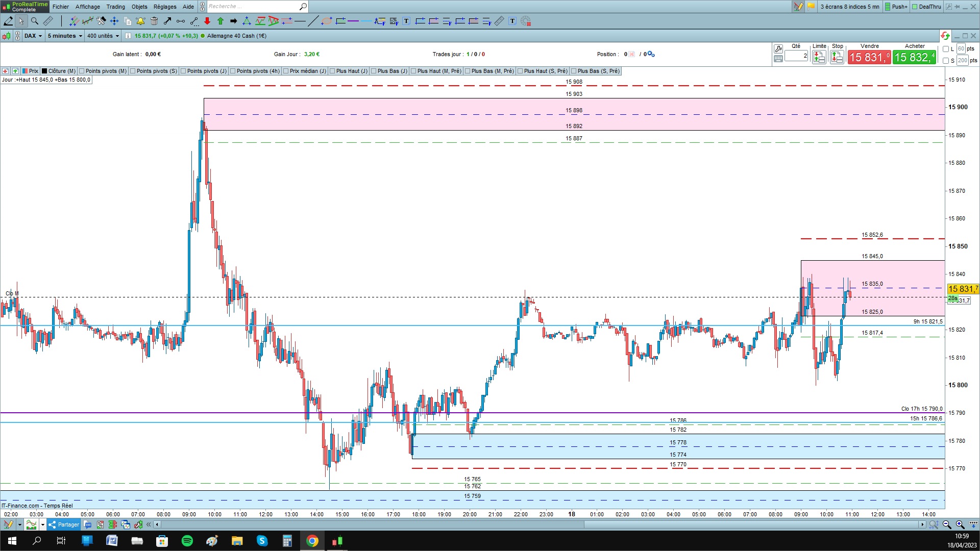
Task: Expand the 5 minutes timeframe dropdown
Action: click(65, 36)
